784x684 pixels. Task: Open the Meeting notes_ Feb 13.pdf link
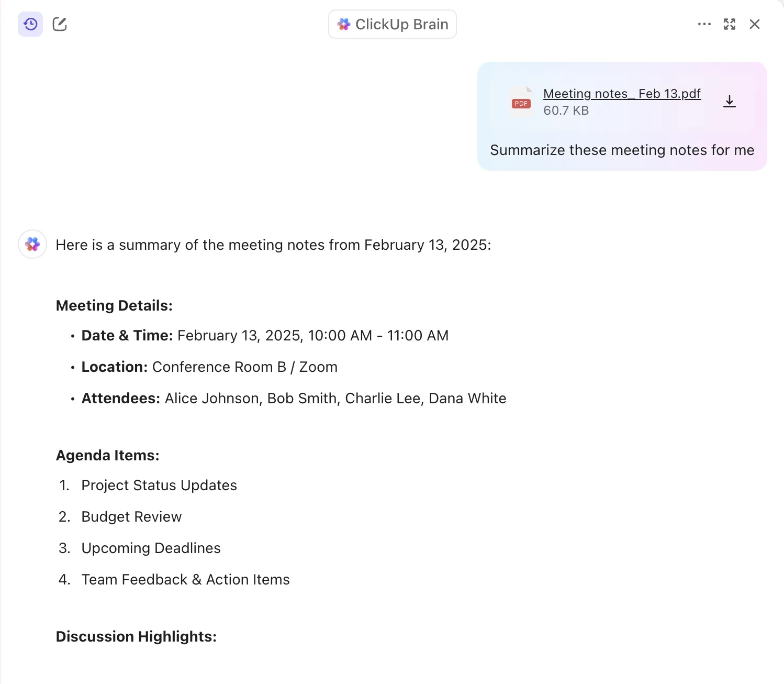coord(622,94)
